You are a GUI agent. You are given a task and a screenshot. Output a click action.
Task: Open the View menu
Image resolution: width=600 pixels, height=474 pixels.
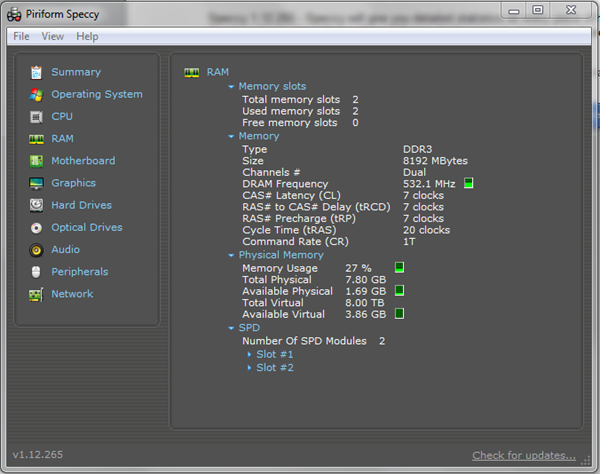52,36
